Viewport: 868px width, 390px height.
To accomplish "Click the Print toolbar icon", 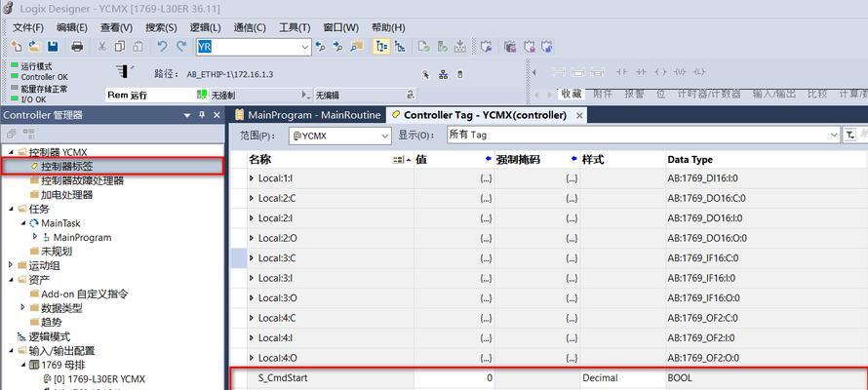I will tap(77, 47).
